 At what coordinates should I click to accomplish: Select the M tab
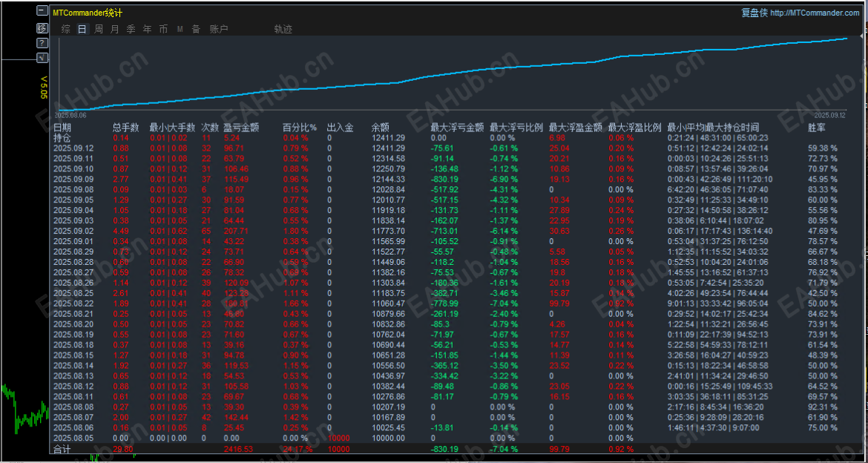pos(180,30)
